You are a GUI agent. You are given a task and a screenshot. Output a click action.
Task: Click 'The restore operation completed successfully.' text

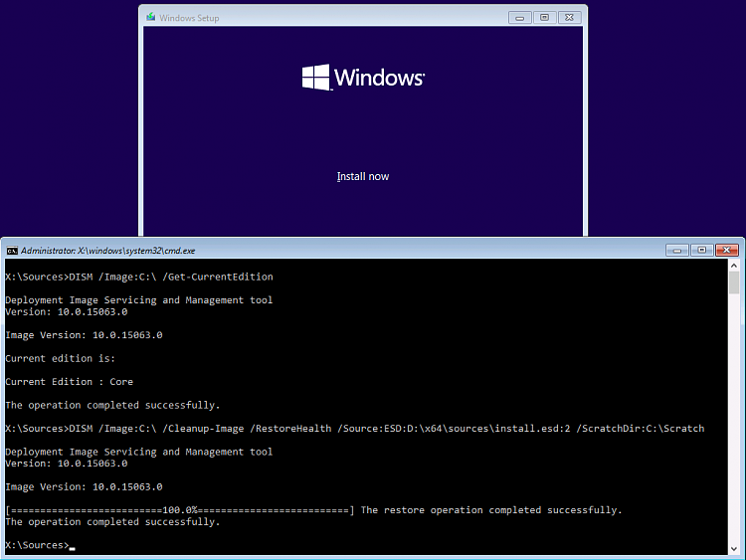[x=491, y=510]
